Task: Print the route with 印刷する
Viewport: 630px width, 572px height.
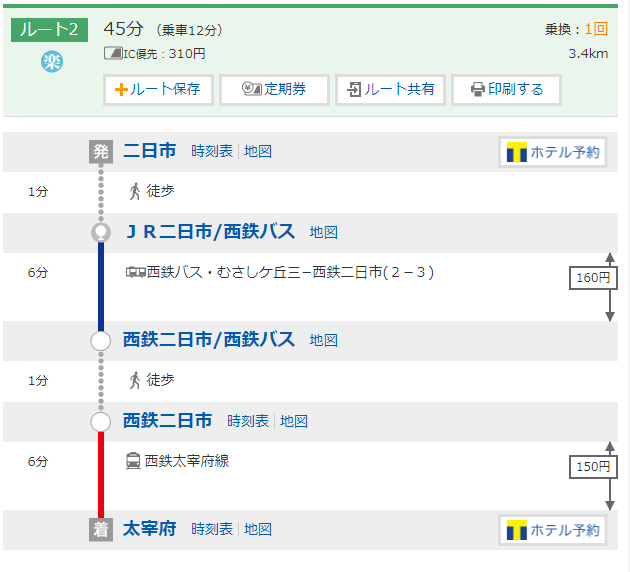Action: click(x=506, y=90)
